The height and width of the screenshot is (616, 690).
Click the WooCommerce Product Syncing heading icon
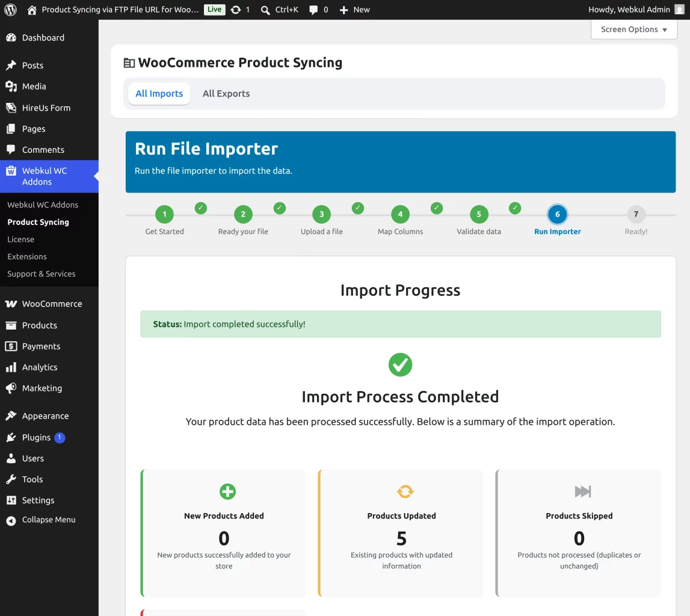coord(129,63)
